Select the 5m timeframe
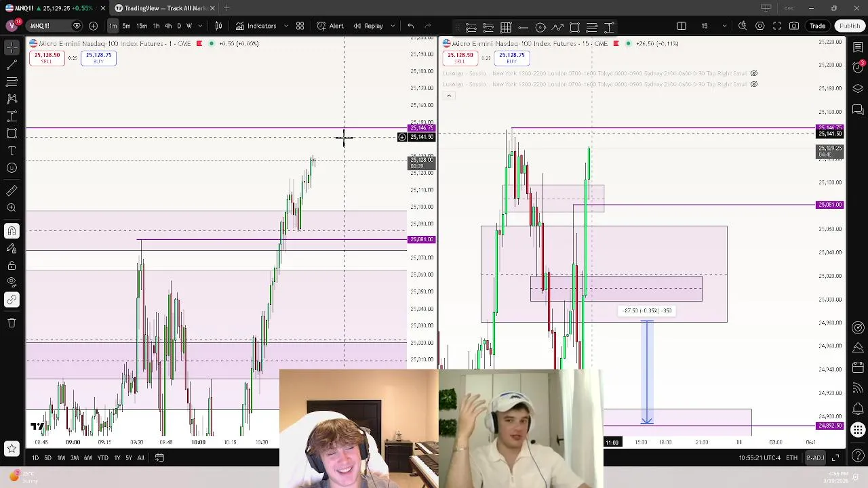Screen dimensions: 868x488 [x=126, y=26]
